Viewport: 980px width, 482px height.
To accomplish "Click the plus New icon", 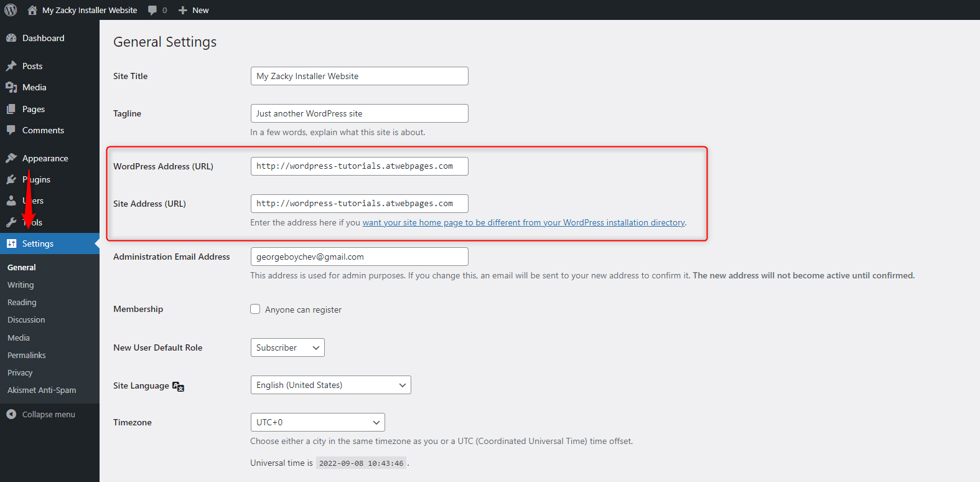I will [x=183, y=10].
